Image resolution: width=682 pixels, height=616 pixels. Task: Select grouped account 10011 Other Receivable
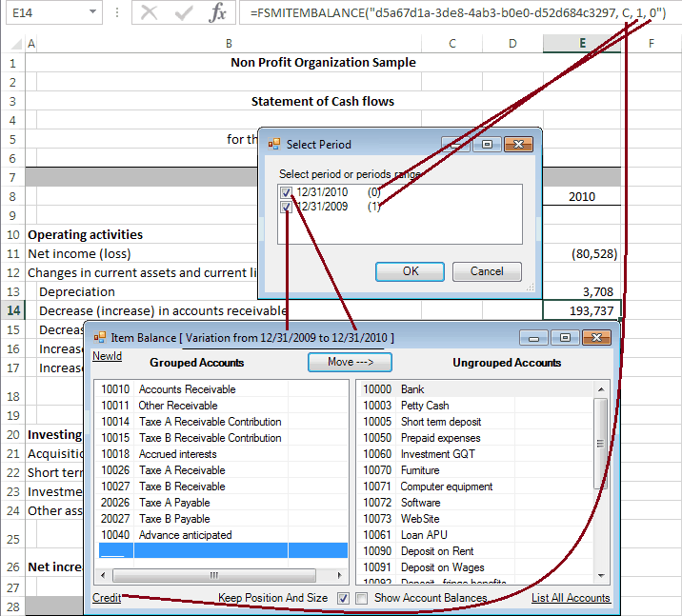click(x=222, y=406)
